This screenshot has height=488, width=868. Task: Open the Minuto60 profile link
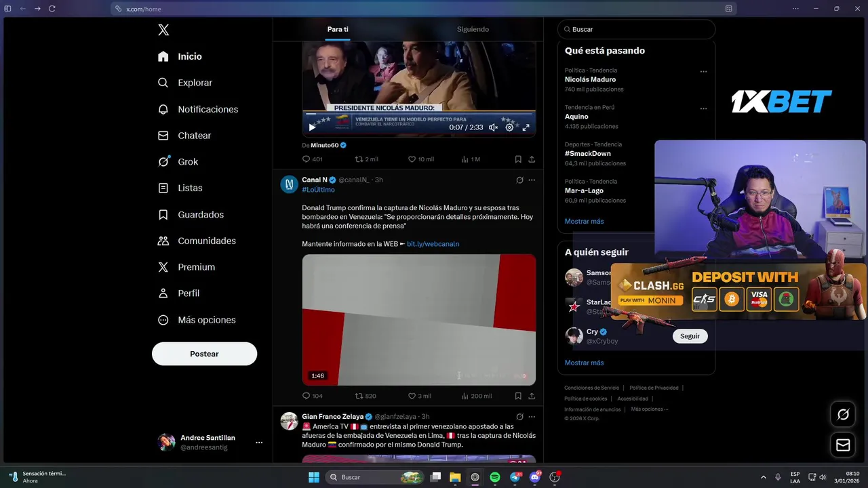pyautogui.click(x=324, y=145)
